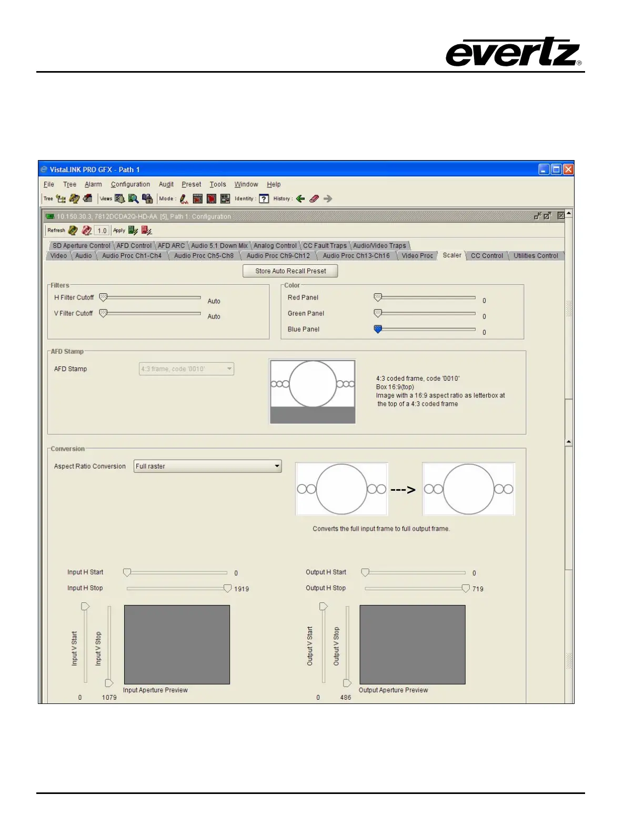This screenshot has width=644, height=834.
Task: Click the first Refresh icon
Action: pos(73,231)
